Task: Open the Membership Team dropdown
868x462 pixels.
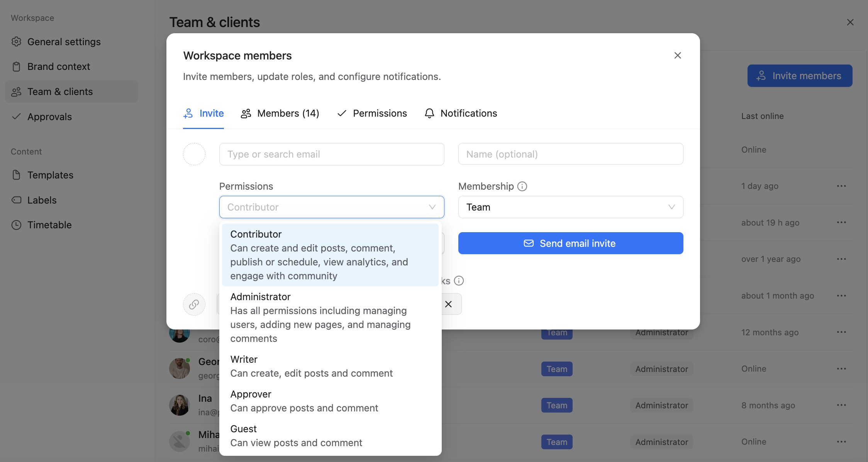Action: pos(571,207)
